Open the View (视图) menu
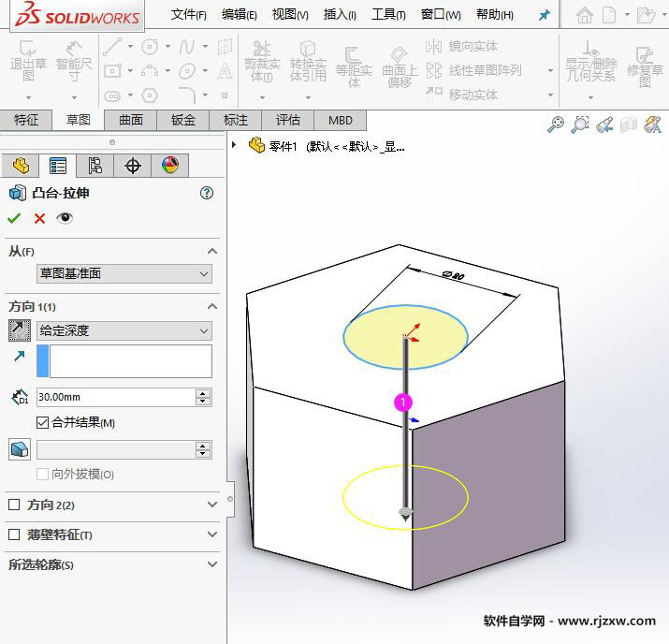Image resolution: width=669 pixels, height=644 pixels. click(x=290, y=15)
